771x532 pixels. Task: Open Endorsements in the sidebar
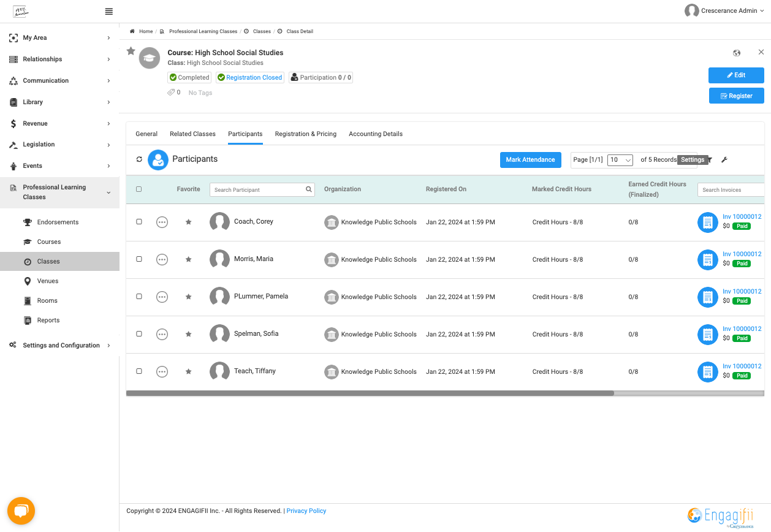click(x=58, y=222)
